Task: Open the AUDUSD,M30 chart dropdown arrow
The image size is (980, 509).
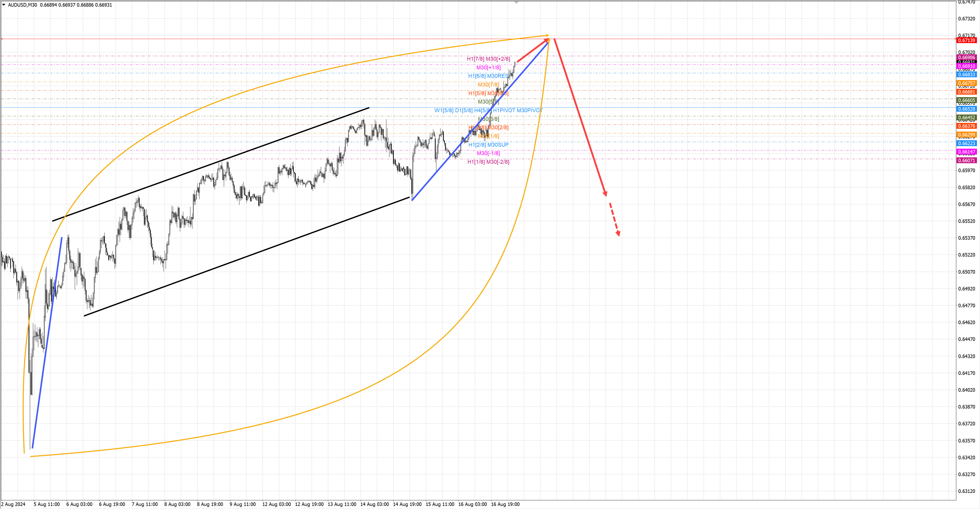Action: coord(4,5)
